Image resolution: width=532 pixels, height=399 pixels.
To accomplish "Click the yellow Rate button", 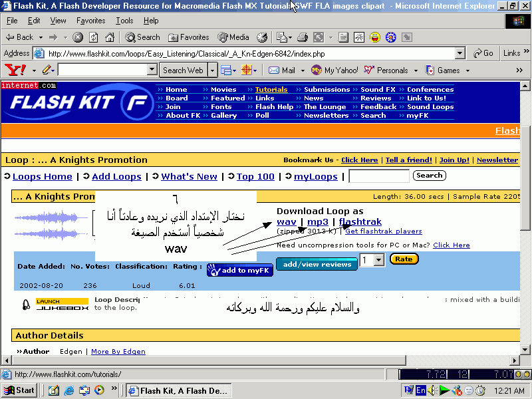I will 404,259.
